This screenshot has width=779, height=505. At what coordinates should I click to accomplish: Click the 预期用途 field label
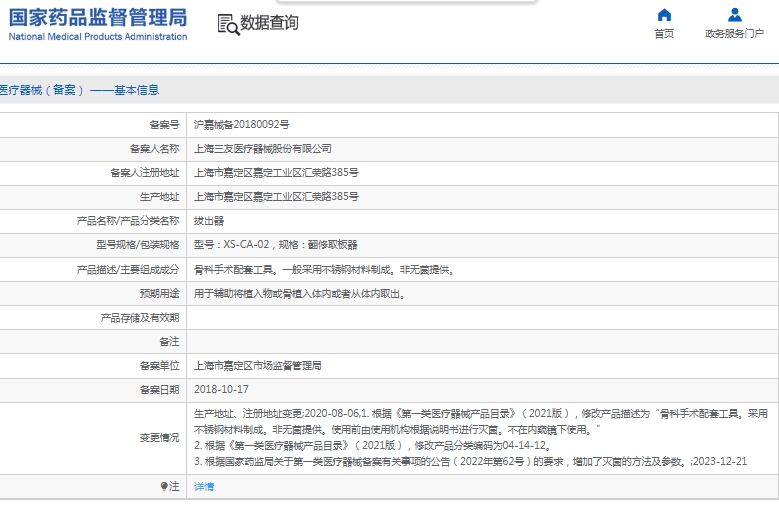159,294
